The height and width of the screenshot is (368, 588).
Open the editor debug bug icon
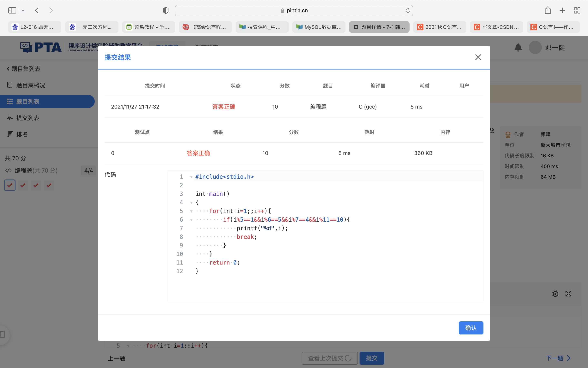[555, 294]
